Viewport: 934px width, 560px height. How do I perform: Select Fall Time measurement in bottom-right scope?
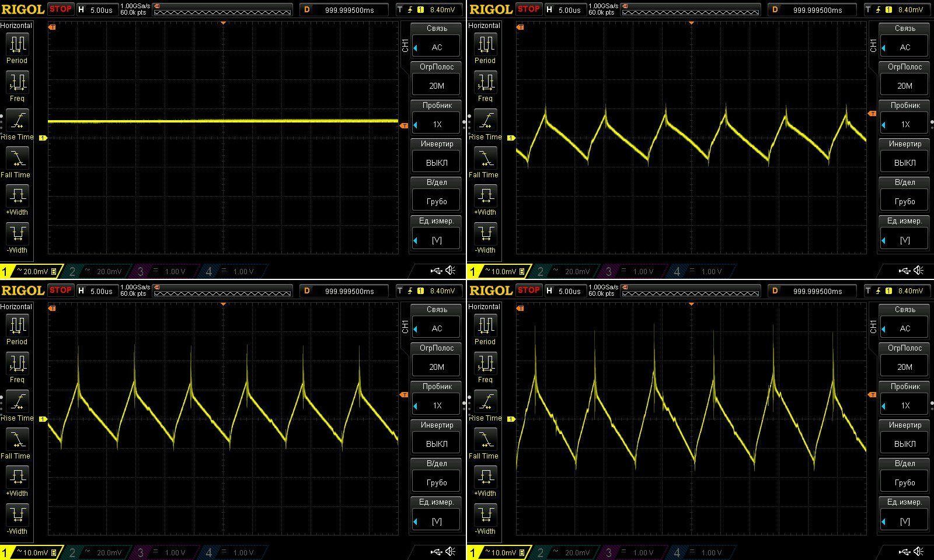(x=485, y=440)
